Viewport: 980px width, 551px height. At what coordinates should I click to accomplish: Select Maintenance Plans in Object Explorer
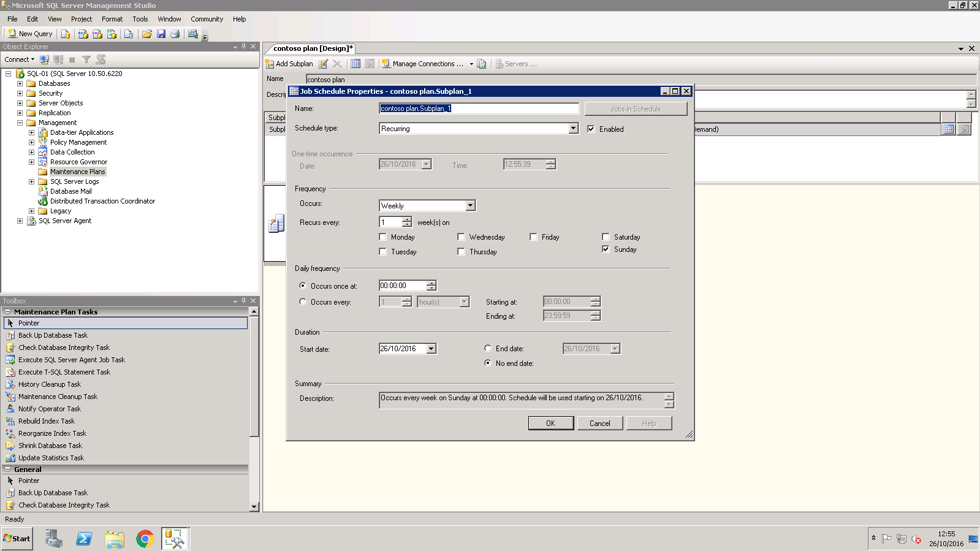[x=77, y=172]
